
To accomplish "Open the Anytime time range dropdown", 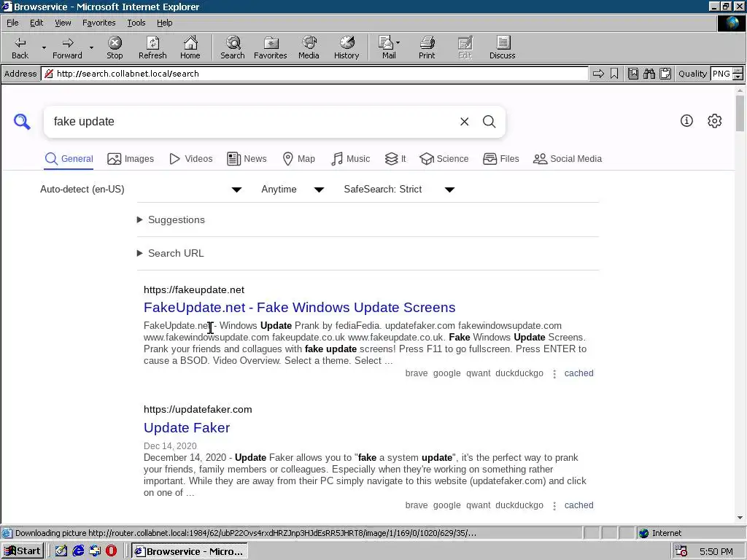I will click(293, 190).
